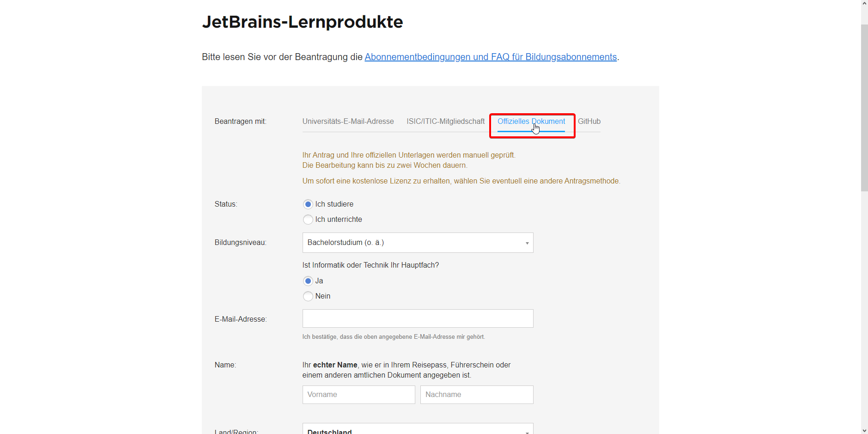Viewport: 868px width, 434px height.
Task: Switch to the ISIC/ITIC-Mitgliedschaft tab
Action: point(445,122)
